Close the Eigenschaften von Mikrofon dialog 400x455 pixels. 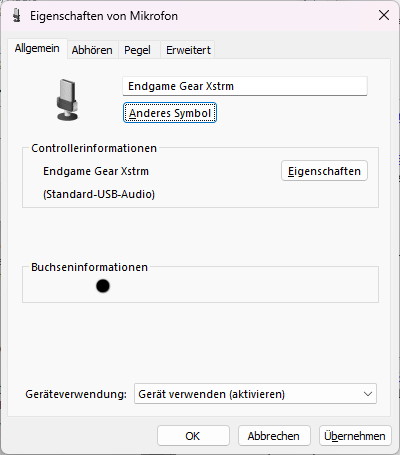pyautogui.click(x=384, y=15)
